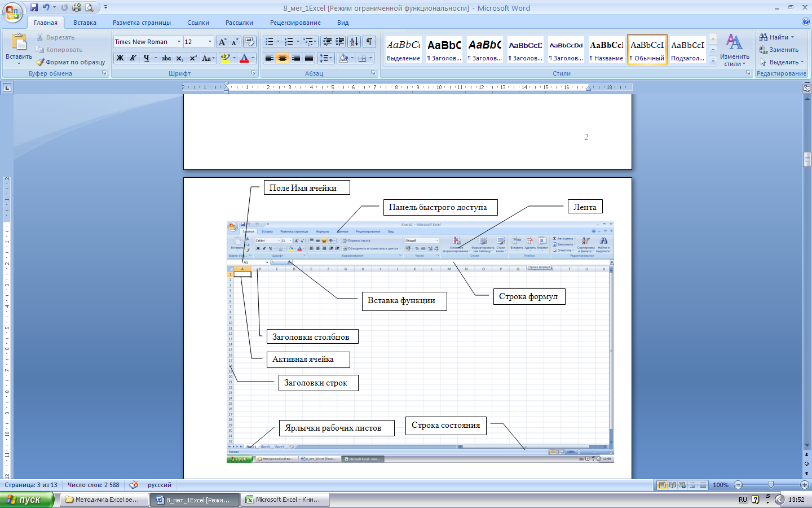Viewport: 812px width, 508px height.
Task: Expand numbered list options
Action: (x=298, y=42)
